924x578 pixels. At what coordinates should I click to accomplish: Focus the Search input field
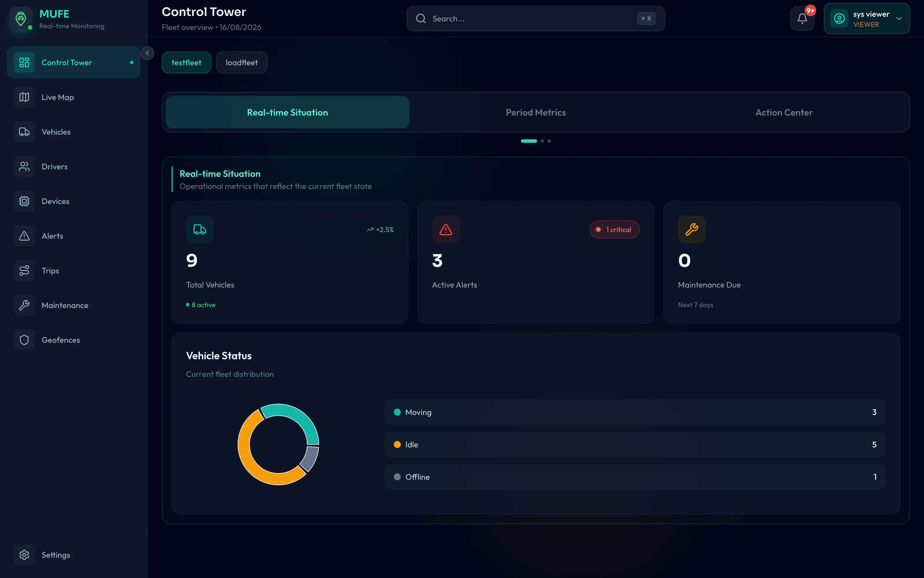pos(536,18)
